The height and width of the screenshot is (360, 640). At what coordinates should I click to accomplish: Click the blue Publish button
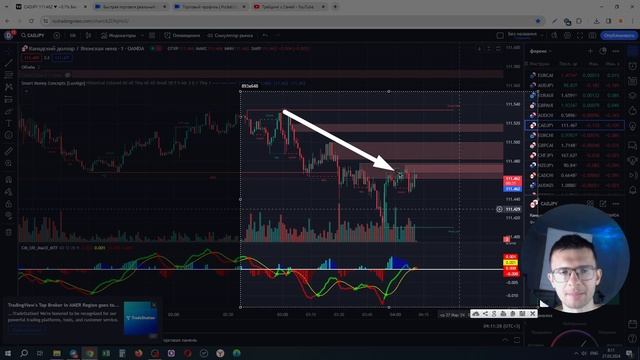(619, 36)
